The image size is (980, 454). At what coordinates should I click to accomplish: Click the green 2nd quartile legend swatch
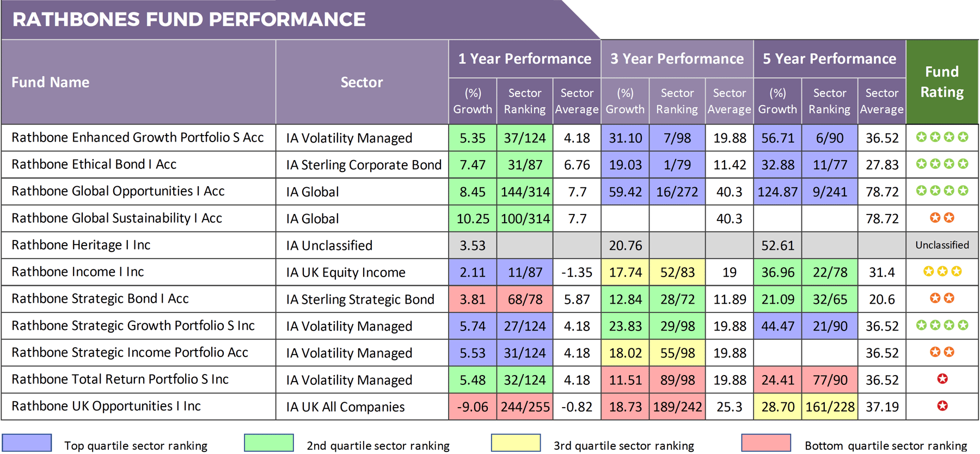[x=269, y=443]
